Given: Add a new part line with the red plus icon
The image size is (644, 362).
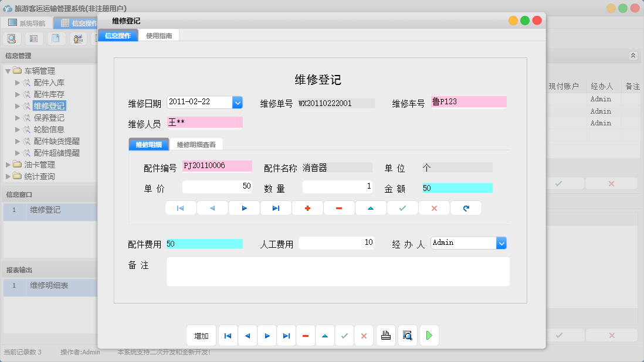Looking at the screenshot, I should click(307, 208).
